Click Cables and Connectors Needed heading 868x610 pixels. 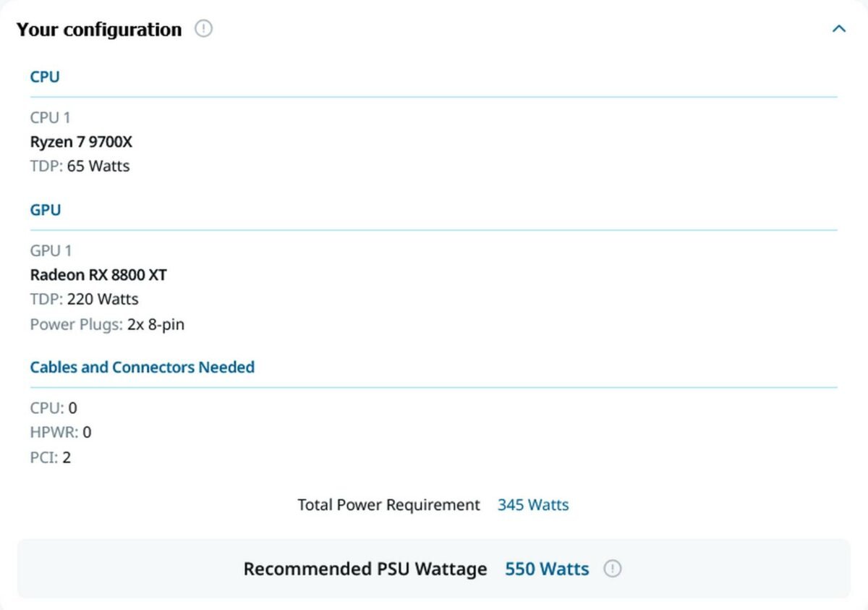(142, 367)
